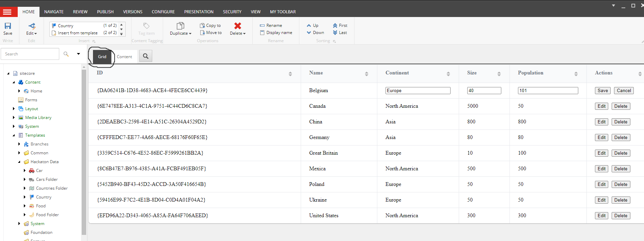The image size is (644, 241).
Task: Click the red Delete X icon
Action: click(x=237, y=26)
